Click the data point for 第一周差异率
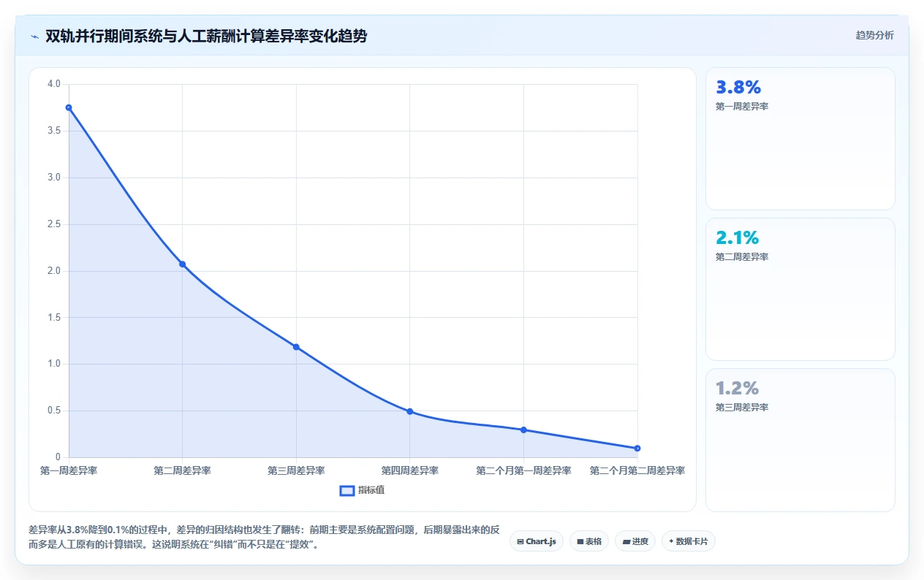Screen dimensions: 924x580 [69, 107]
